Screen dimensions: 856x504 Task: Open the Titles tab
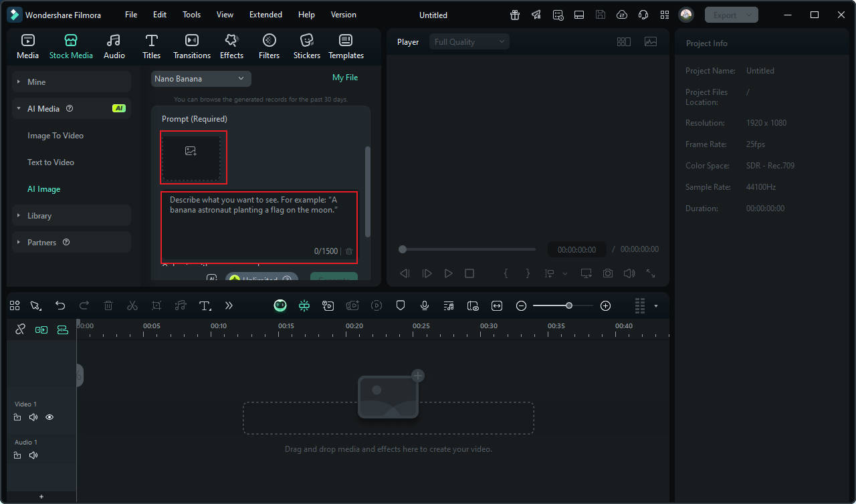pos(152,47)
